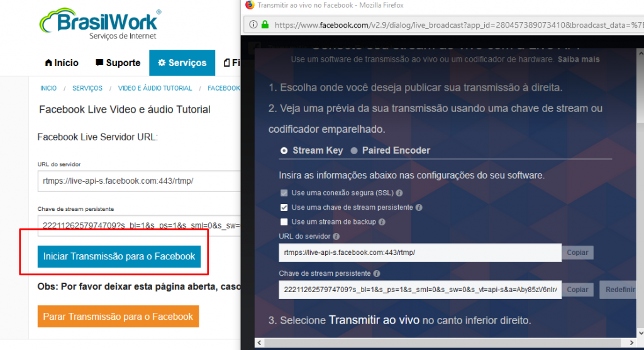Click info icon beside URL do servidor label
This screenshot has height=350, width=644.
click(336, 237)
